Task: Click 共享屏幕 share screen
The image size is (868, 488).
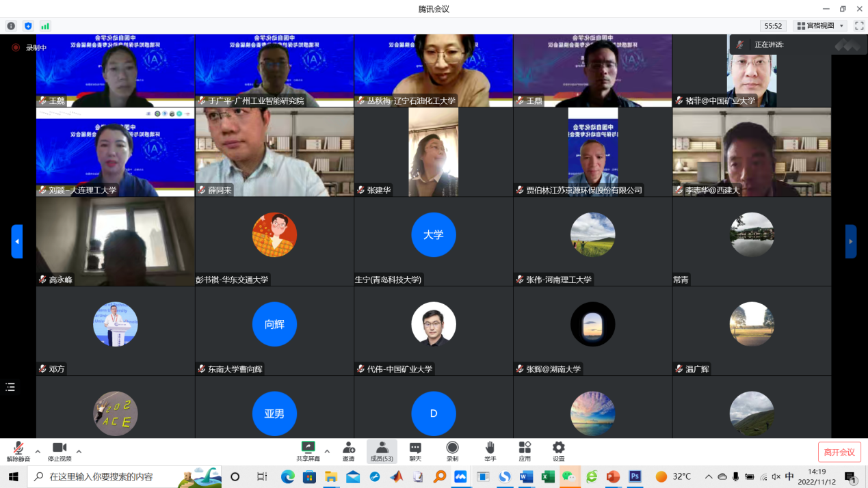Action: coord(308,451)
